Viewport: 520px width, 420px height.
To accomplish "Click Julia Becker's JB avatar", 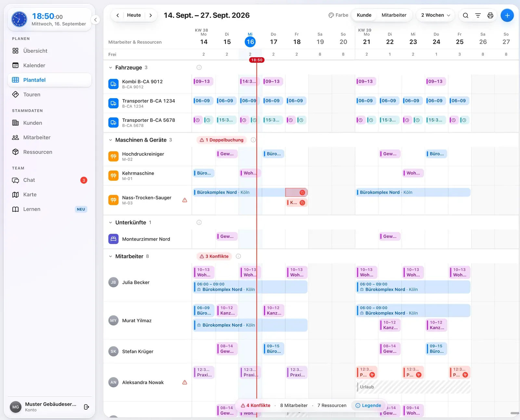I will pyautogui.click(x=113, y=282).
